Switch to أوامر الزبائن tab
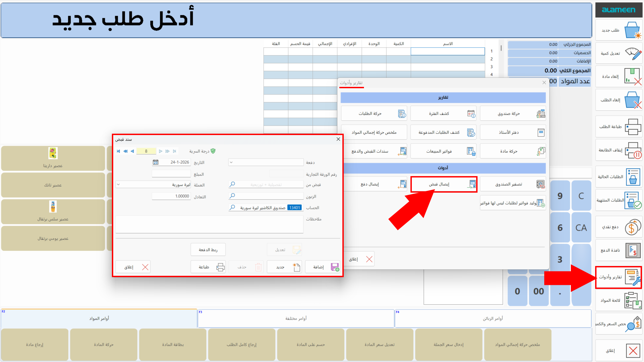The width and height of the screenshot is (644, 362). click(x=493, y=318)
